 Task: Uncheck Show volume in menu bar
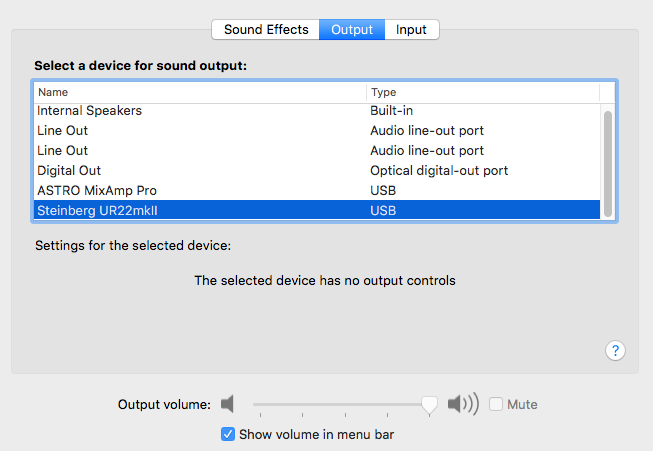228,434
